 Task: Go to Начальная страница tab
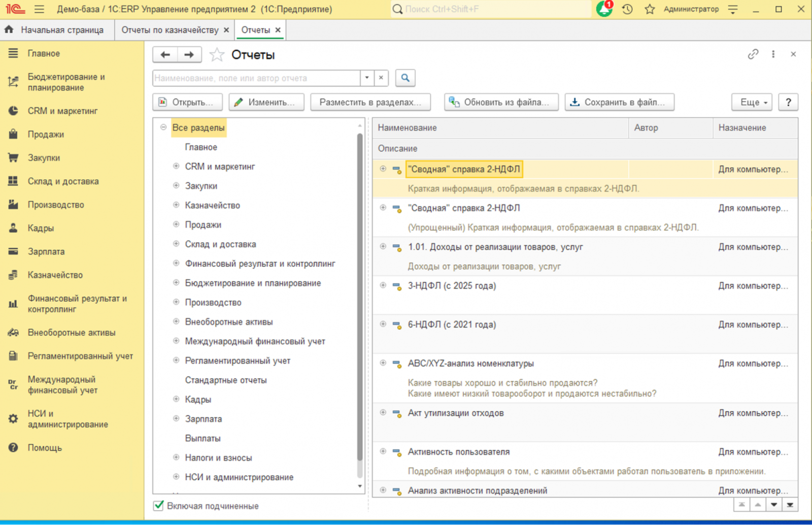[x=56, y=30]
